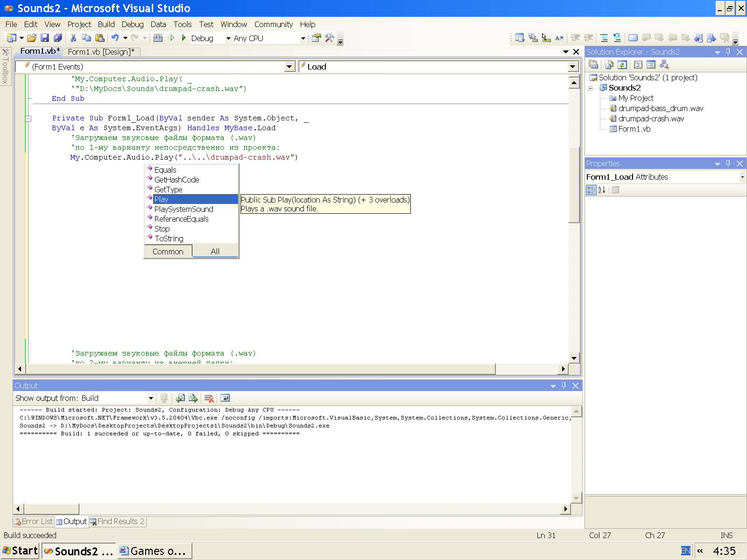This screenshot has height=560, width=747.
Task: Click the Save All toolbar icon
Action: (57, 38)
